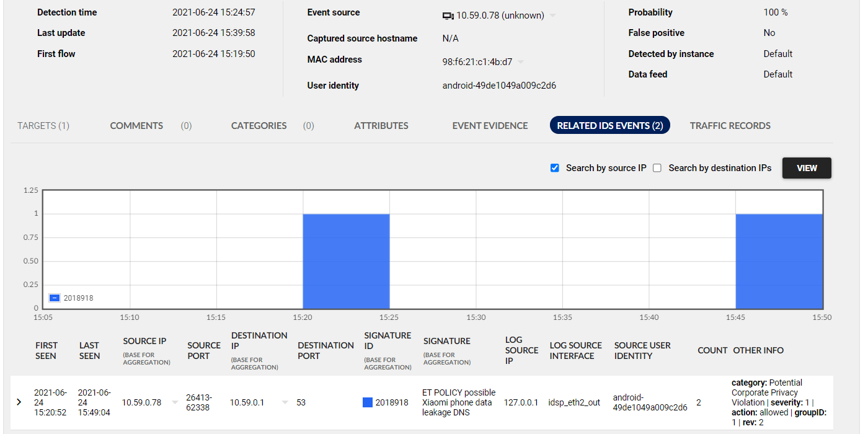The width and height of the screenshot is (868, 434).
Task: Click the First Seen column header
Action: point(46,350)
